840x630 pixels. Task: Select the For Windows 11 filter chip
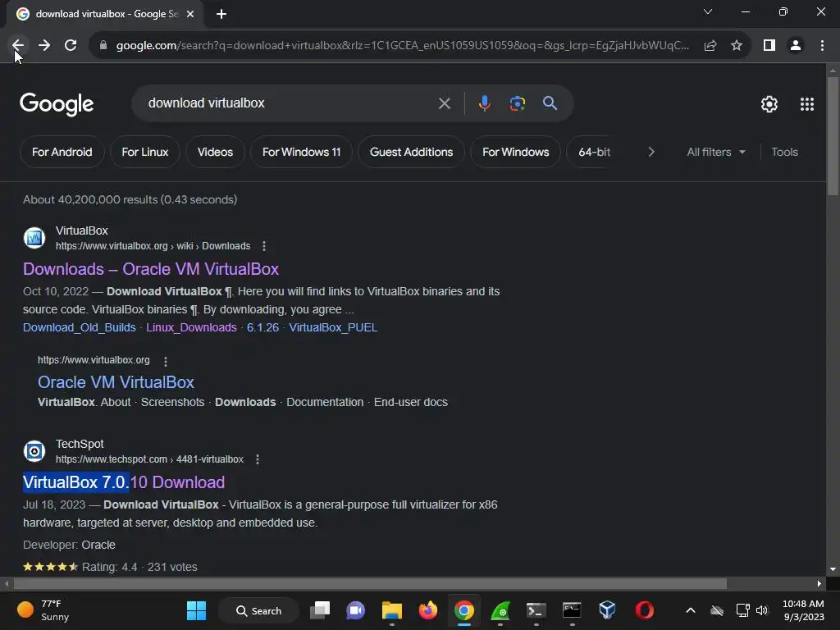[301, 152]
